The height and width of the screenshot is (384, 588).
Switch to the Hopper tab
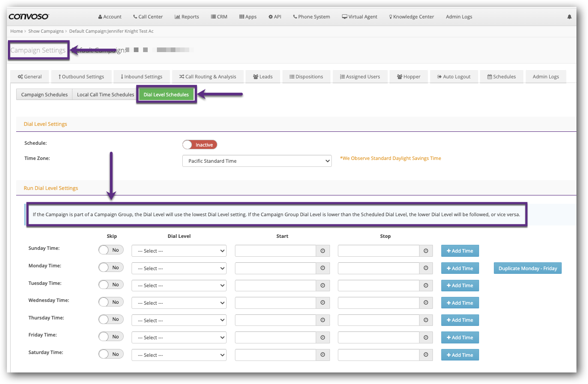pyautogui.click(x=408, y=77)
